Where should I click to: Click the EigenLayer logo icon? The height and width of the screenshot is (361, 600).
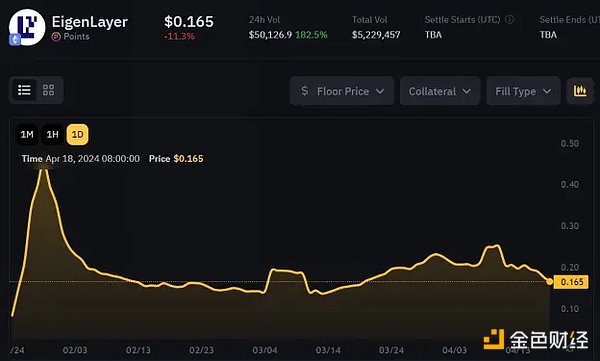click(27, 28)
